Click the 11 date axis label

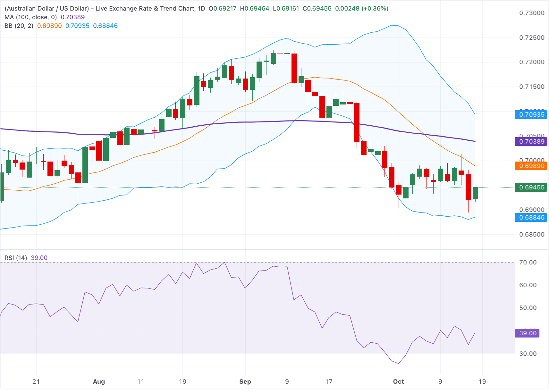140,381
